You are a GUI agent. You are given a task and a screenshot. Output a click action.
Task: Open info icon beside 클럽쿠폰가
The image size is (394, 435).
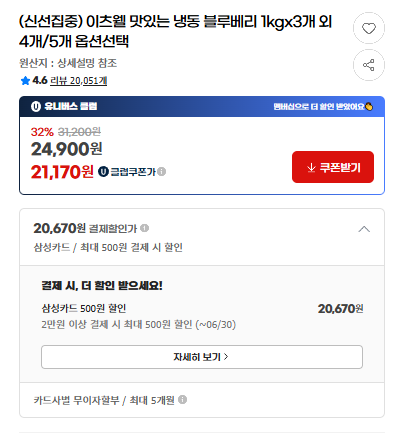pos(162,172)
